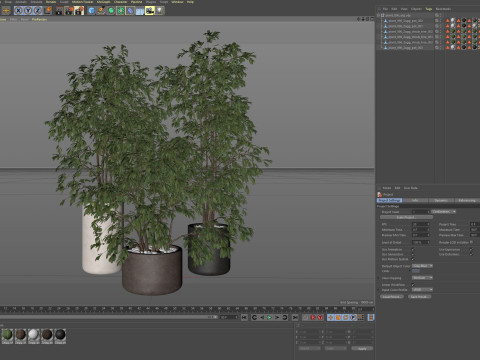This screenshot has width=480, height=360.
Task: Open Object Manager Tags menu
Action: (429, 9)
